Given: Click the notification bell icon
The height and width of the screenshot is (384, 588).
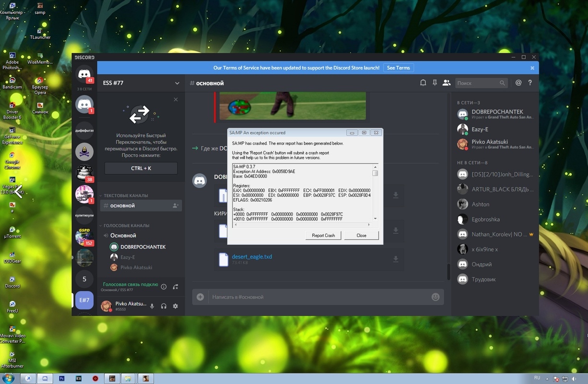Looking at the screenshot, I should click(423, 83).
